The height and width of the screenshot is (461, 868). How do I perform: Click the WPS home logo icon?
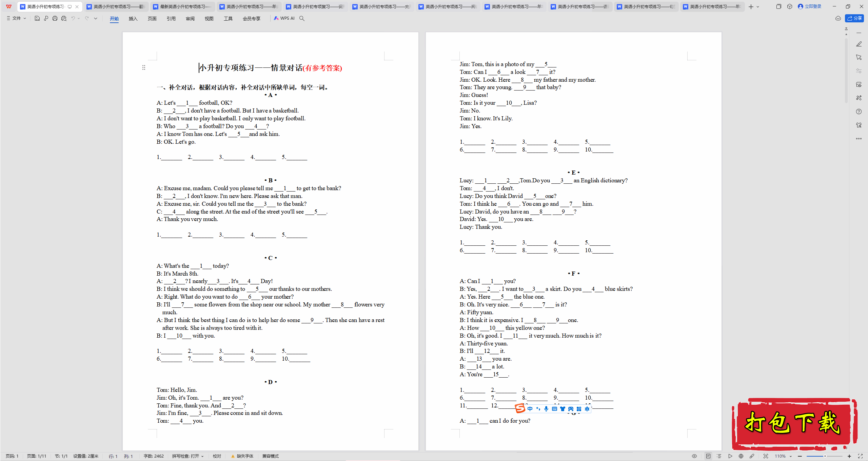tap(9, 6)
